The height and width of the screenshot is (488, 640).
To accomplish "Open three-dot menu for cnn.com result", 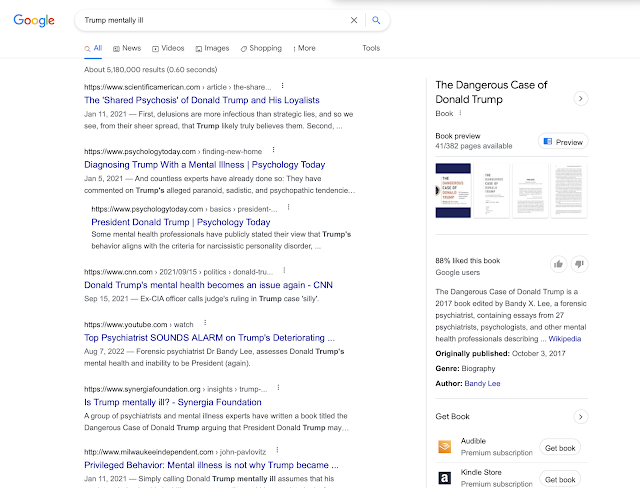I will tap(284, 271).
